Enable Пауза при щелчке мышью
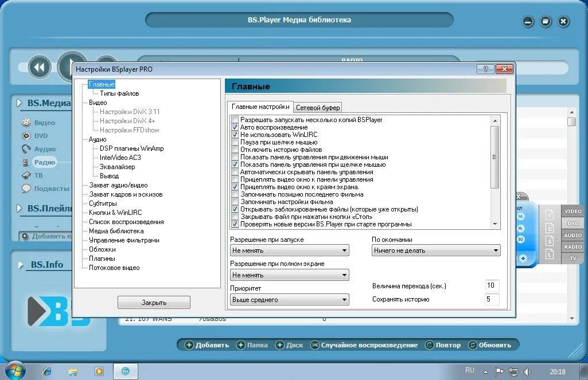Viewport: 588px width, 380px height. click(x=235, y=142)
